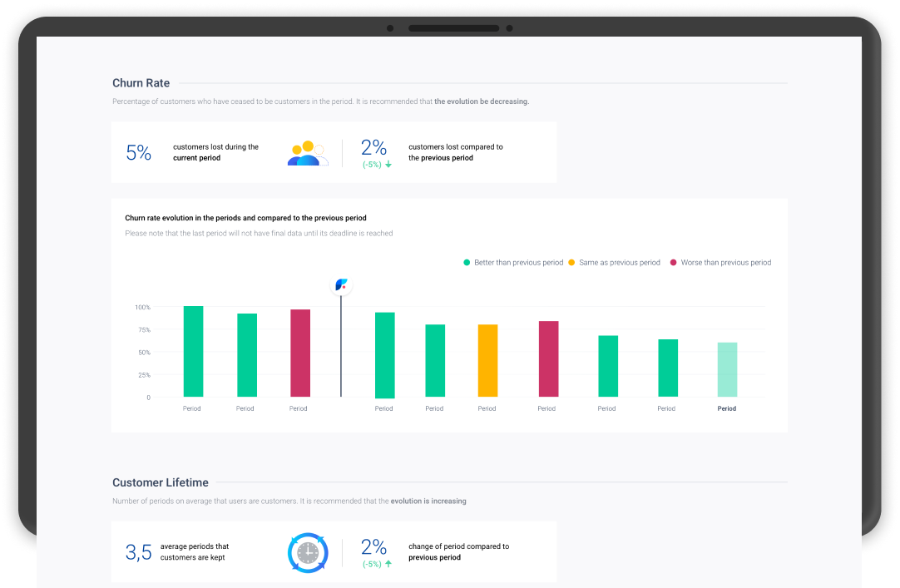Toggle the 'Worse than previous period' legend label

pos(725,263)
